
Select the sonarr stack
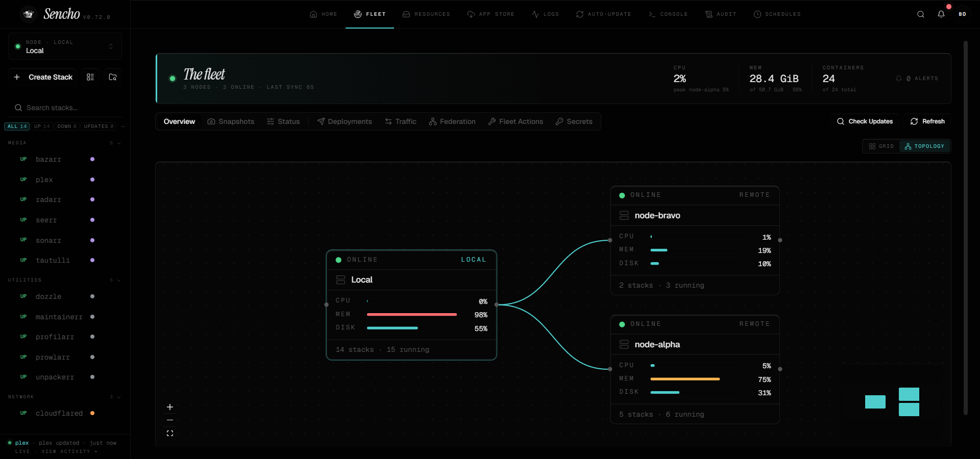click(65, 240)
